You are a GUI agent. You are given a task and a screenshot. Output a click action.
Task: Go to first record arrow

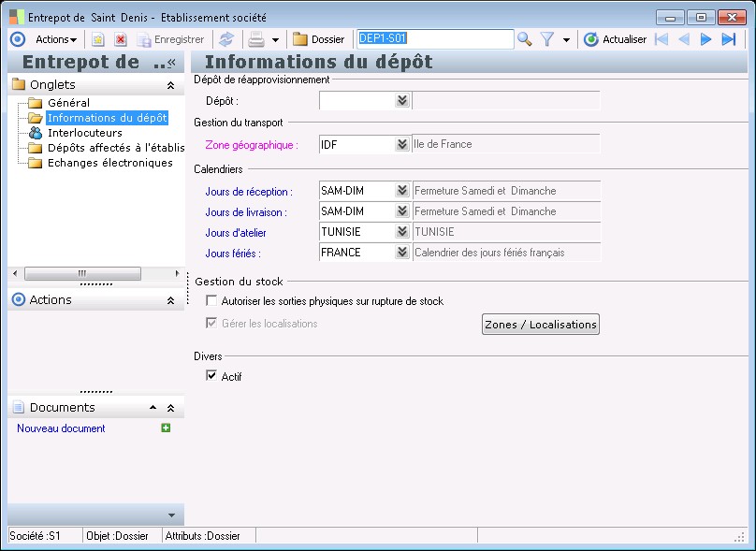pyautogui.click(x=661, y=39)
